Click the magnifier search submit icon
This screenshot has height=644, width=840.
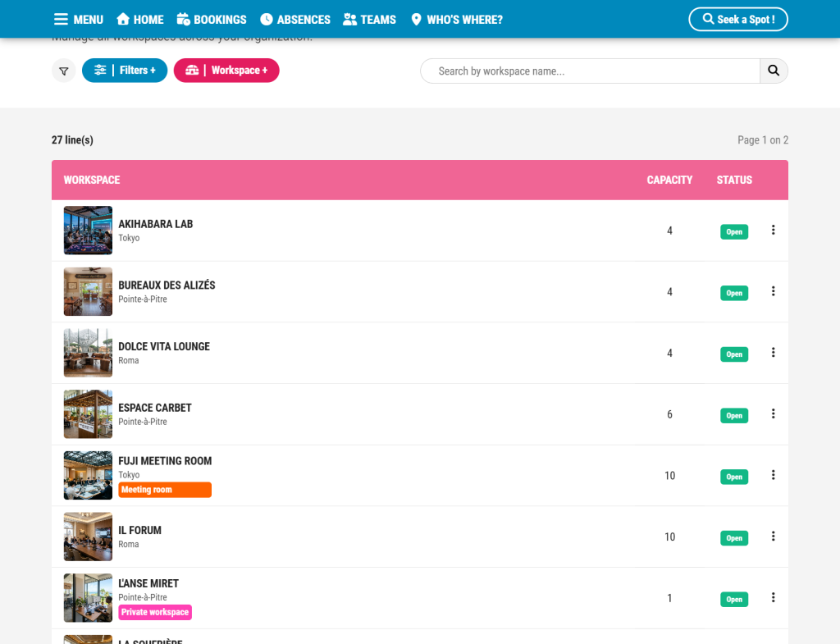point(774,71)
